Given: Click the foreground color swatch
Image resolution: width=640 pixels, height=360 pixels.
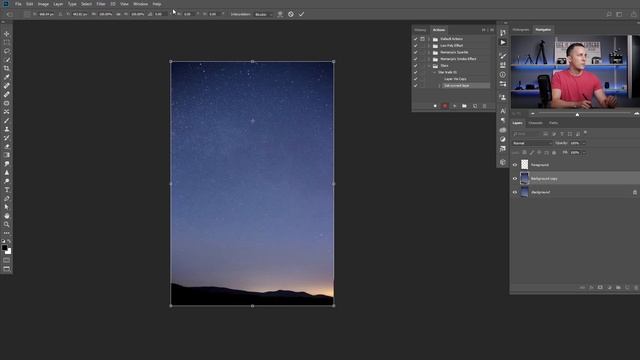Looking at the screenshot, I should [4, 247].
